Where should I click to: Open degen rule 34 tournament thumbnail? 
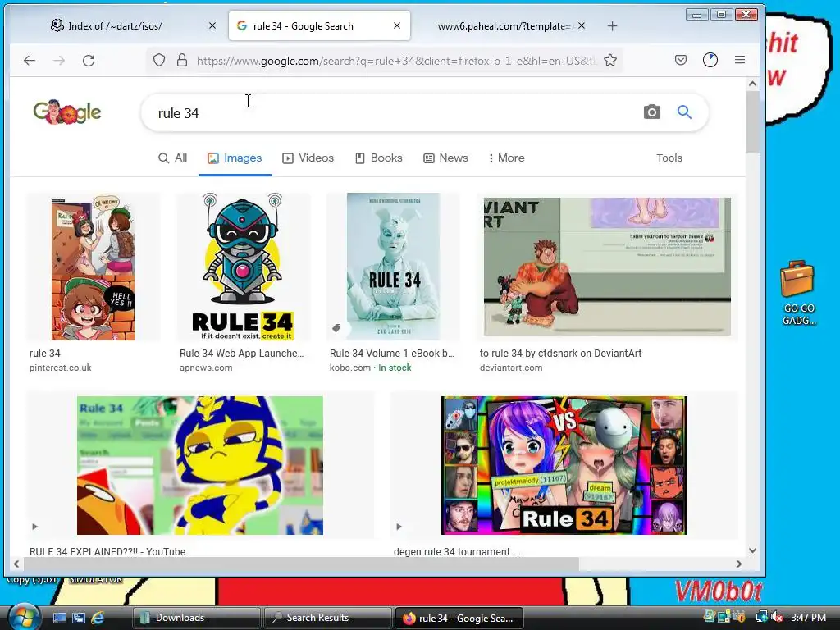click(x=564, y=465)
